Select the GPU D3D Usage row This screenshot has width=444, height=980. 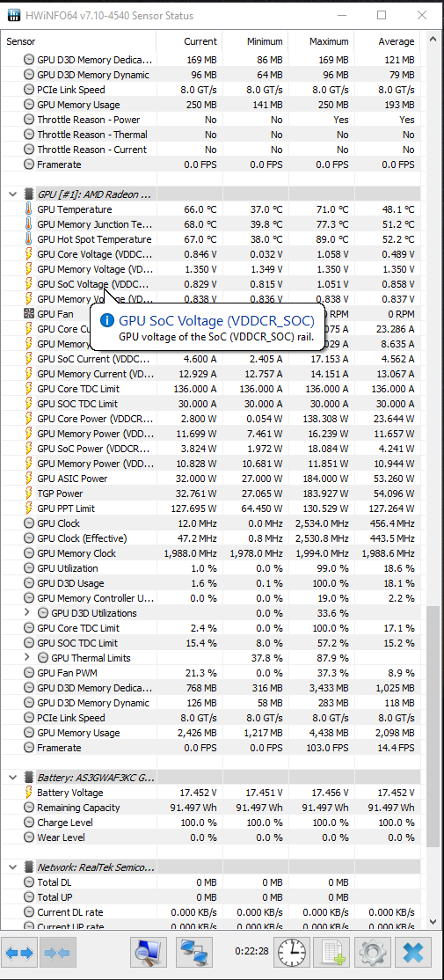[210, 583]
